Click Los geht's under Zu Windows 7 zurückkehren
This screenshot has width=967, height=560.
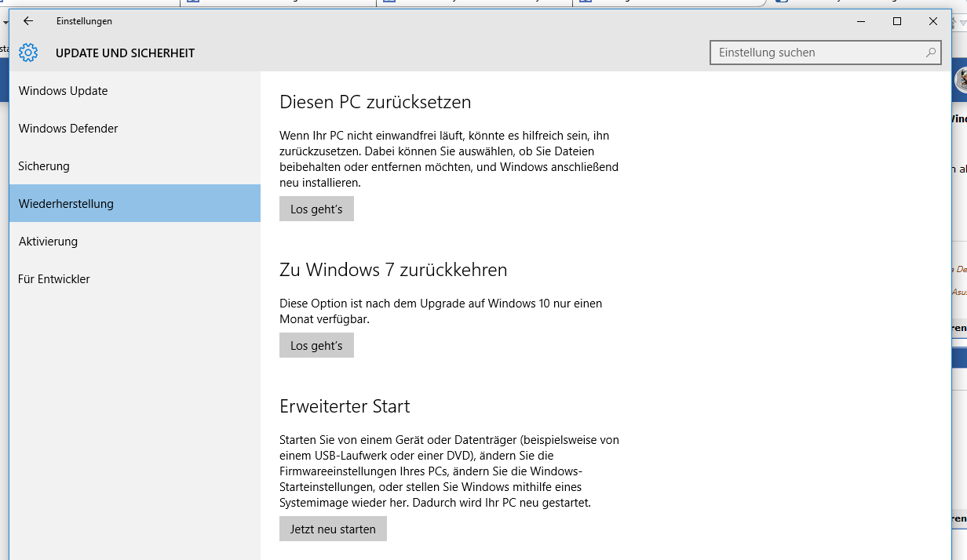pos(316,345)
